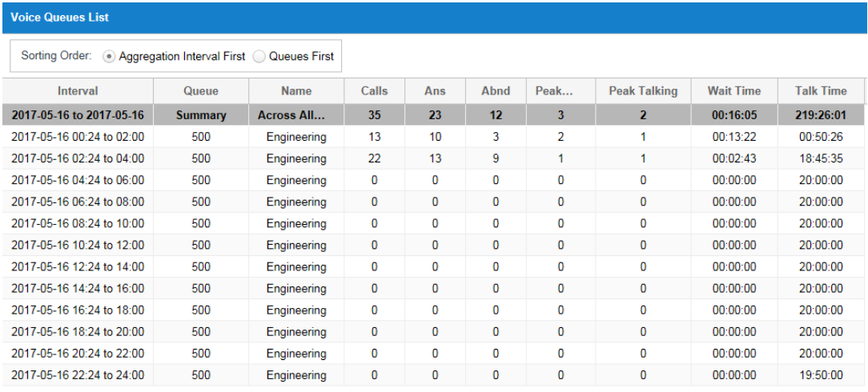
Task: Select Aggregation Interval First radio button
Action: (x=110, y=56)
